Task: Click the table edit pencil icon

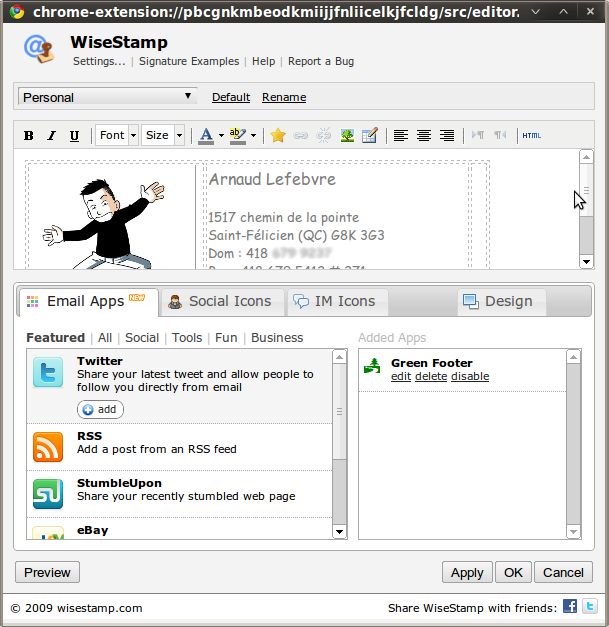Action: (370, 136)
